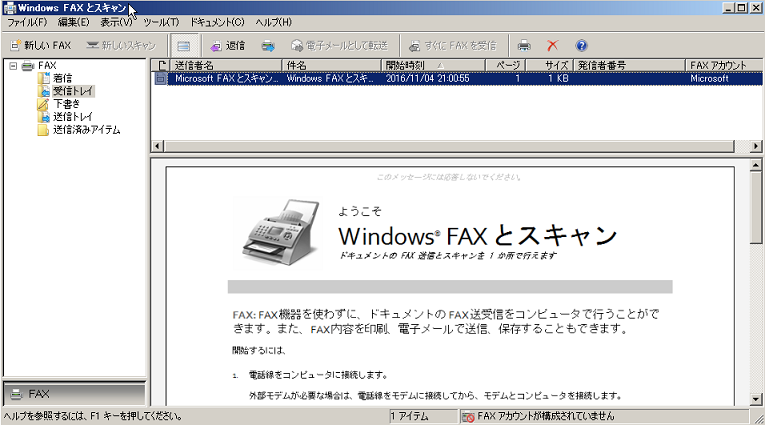
Task: Click the Outbox folder icon
Action: 43,117
